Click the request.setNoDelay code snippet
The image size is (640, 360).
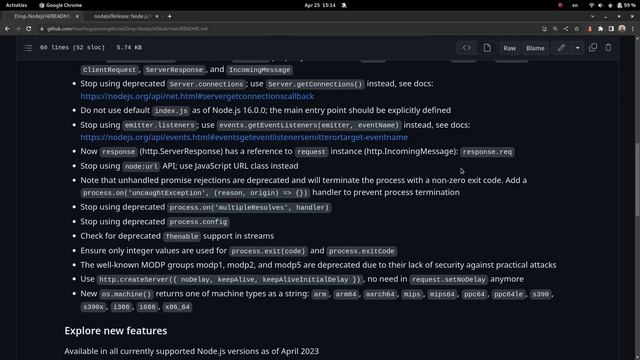449,280
